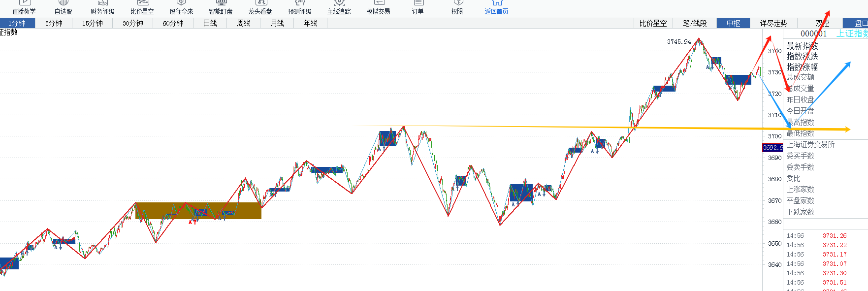Click the brown consolidation zone rectangle
The image size is (868, 291).
coord(198,211)
